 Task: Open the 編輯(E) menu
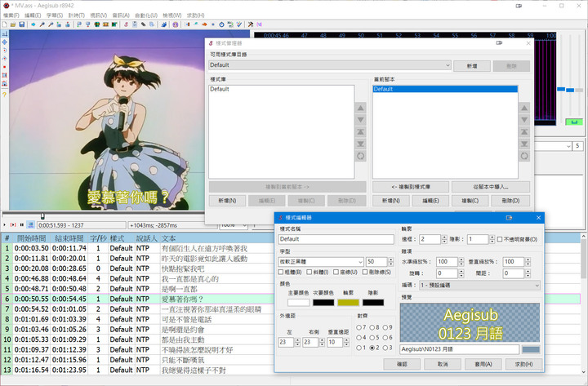tap(33, 16)
